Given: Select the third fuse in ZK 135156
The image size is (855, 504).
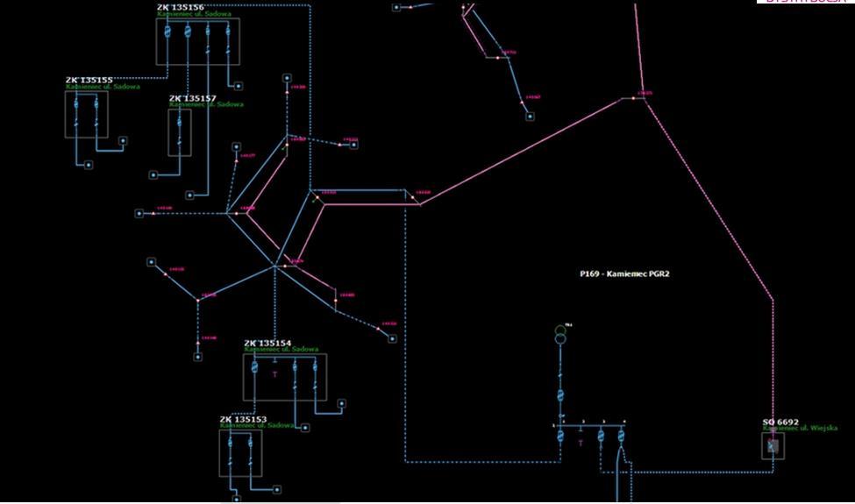Looking at the screenshot, I should click(x=208, y=30).
